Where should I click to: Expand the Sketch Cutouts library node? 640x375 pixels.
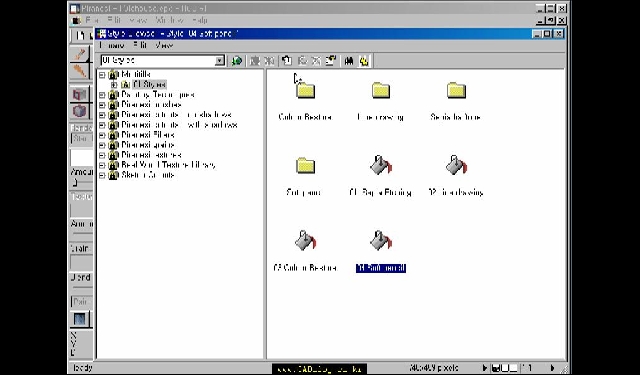tap(102, 175)
